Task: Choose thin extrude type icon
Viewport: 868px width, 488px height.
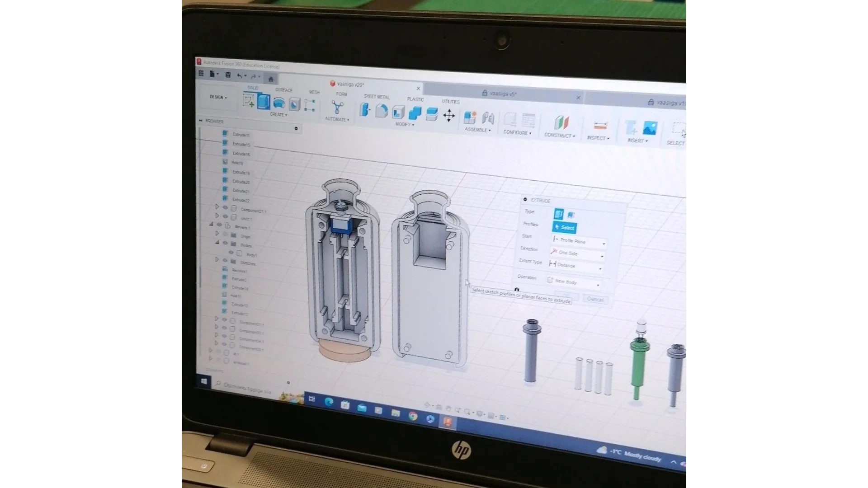Action: click(x=571, y=215)
